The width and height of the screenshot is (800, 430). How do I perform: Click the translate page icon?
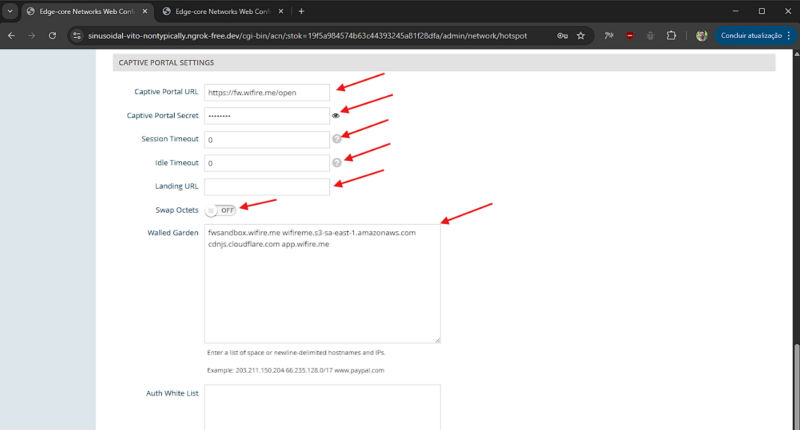point(609,36)
